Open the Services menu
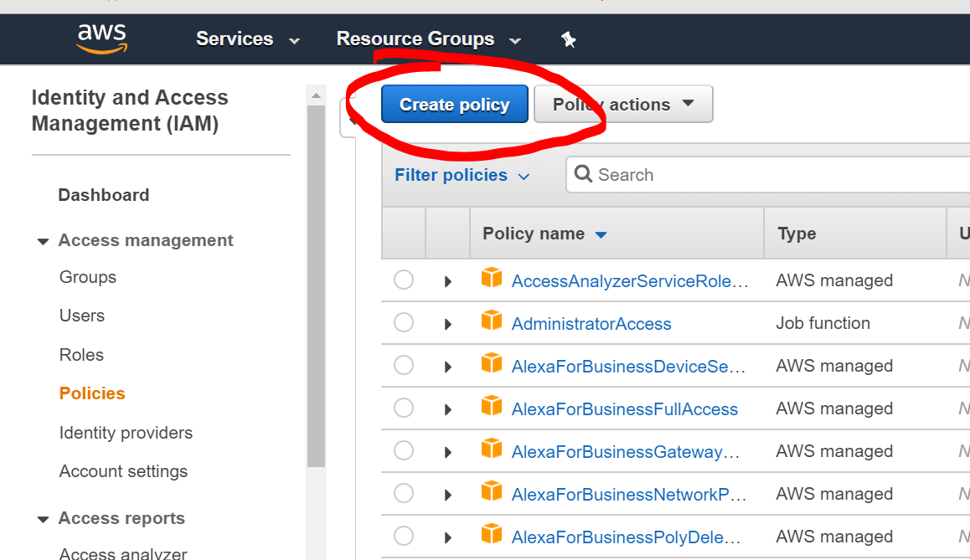Screen dimensions: 970x560 247,39
